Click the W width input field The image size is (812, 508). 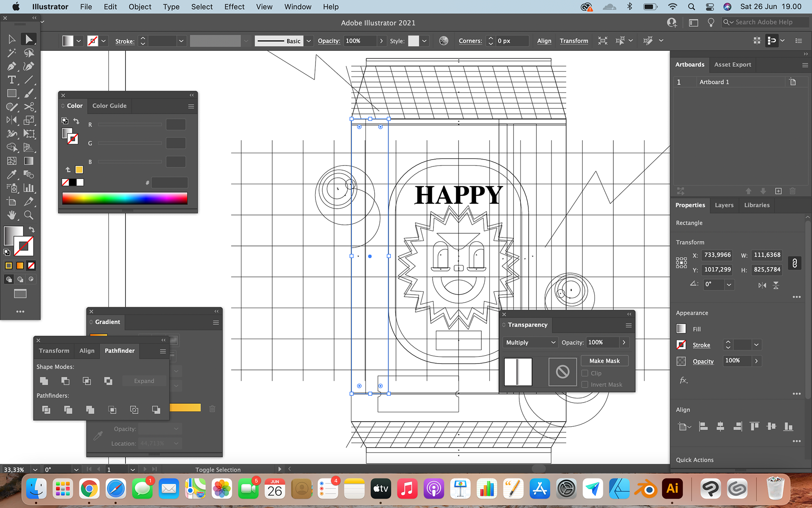(x=766, y=255)
